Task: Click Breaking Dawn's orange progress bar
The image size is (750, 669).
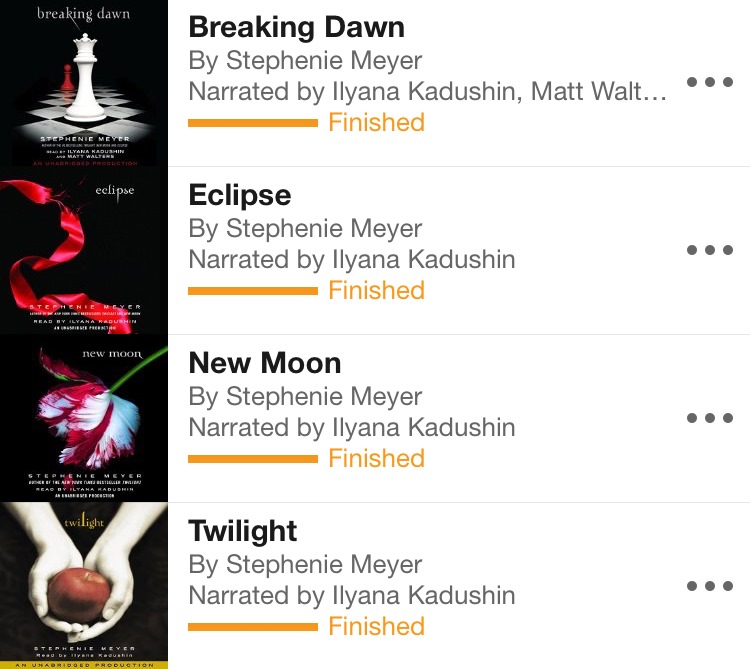Action: (x=253, y=123)
